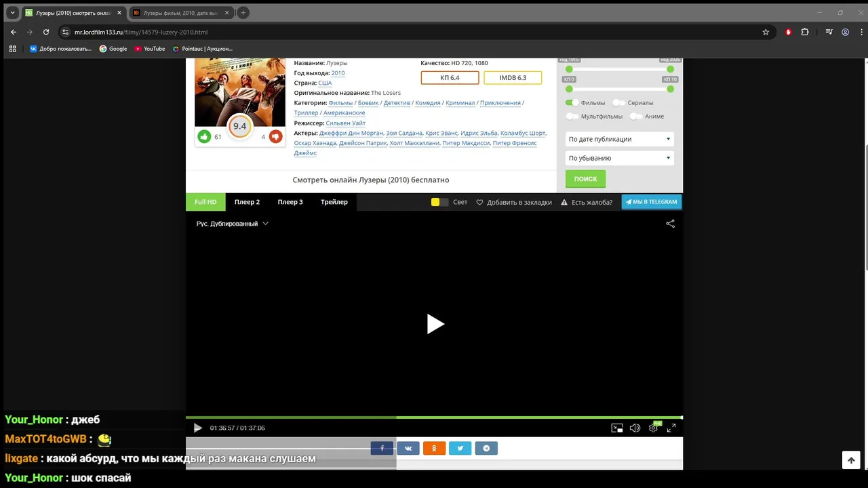Switch to Лузеры фильм, 2010 browser tab
Screen dimensions: 868x488
pyautogui.click(x=181, y=13)
